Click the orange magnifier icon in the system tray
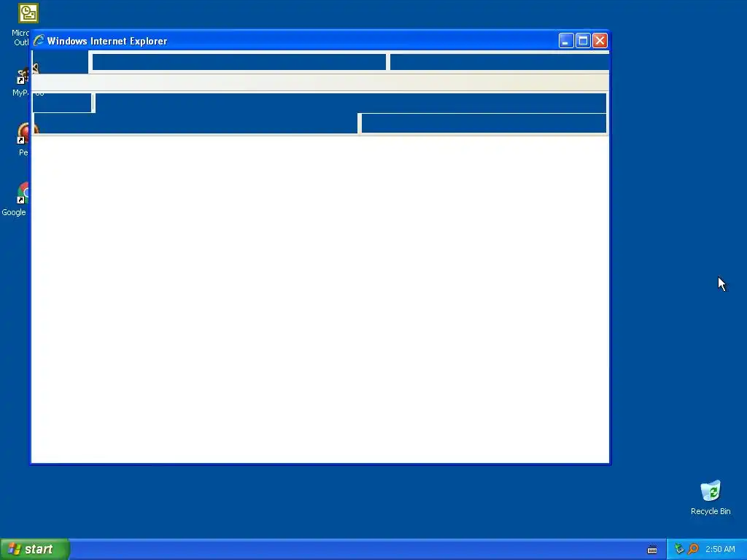The width and height of the screenshot is (747, 560). [x=693, y=549]
